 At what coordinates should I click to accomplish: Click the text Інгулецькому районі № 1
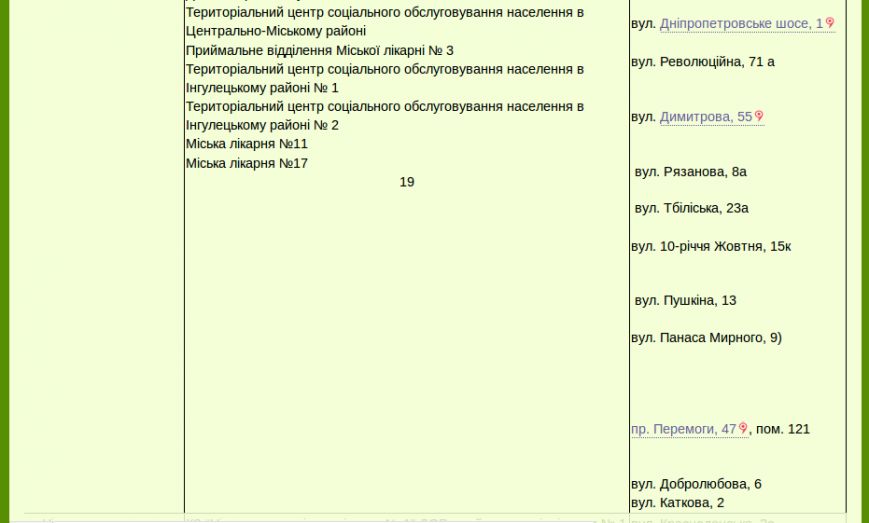point(262,88)
